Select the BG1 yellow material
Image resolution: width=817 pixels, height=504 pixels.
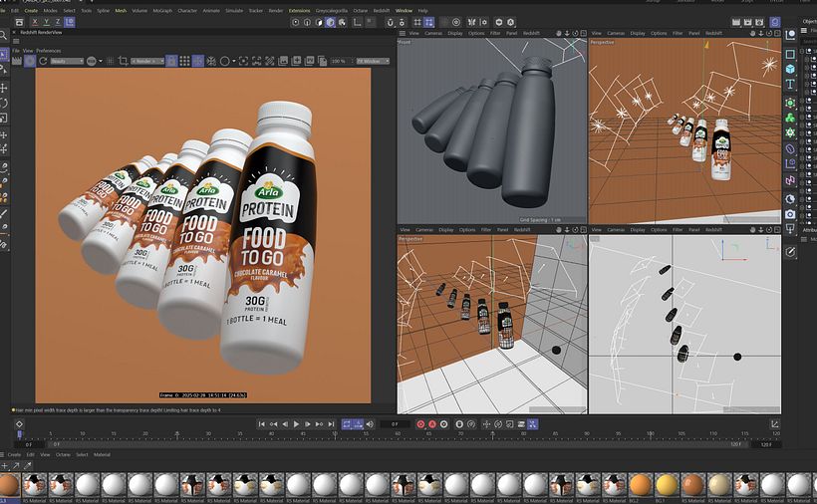667,485
